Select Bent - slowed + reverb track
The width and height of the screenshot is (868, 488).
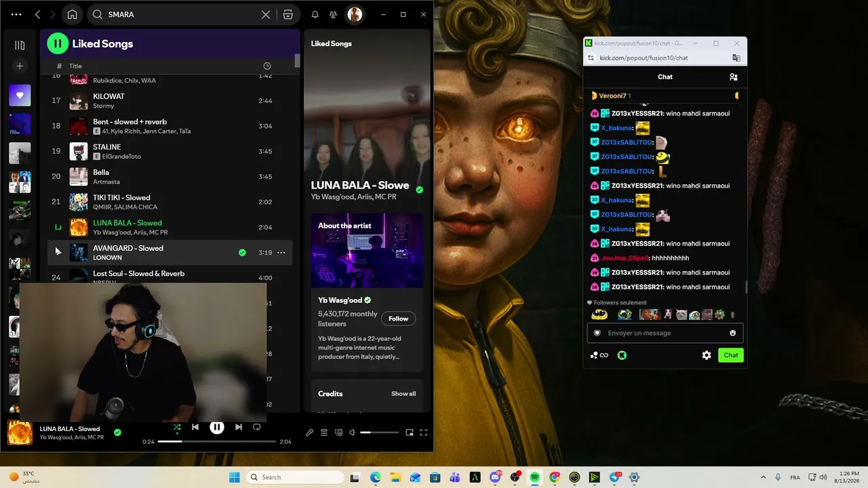[x=170, y=125]
